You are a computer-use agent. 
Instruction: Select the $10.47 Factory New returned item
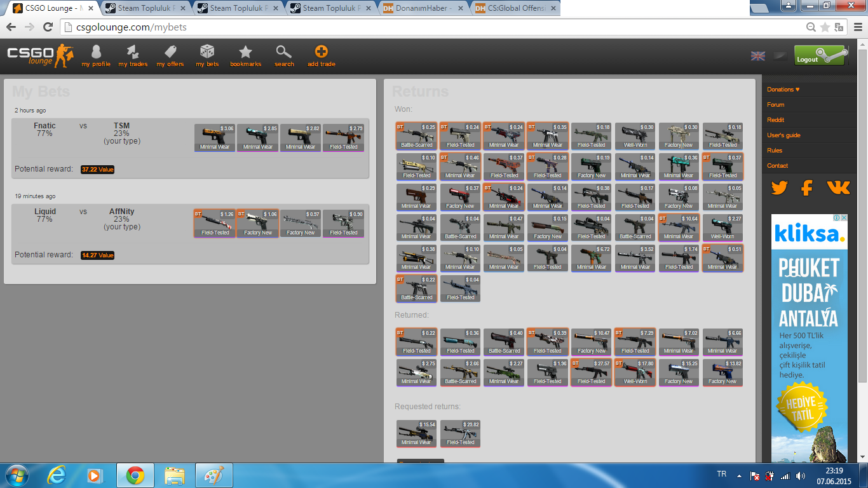tap(591, 341)
